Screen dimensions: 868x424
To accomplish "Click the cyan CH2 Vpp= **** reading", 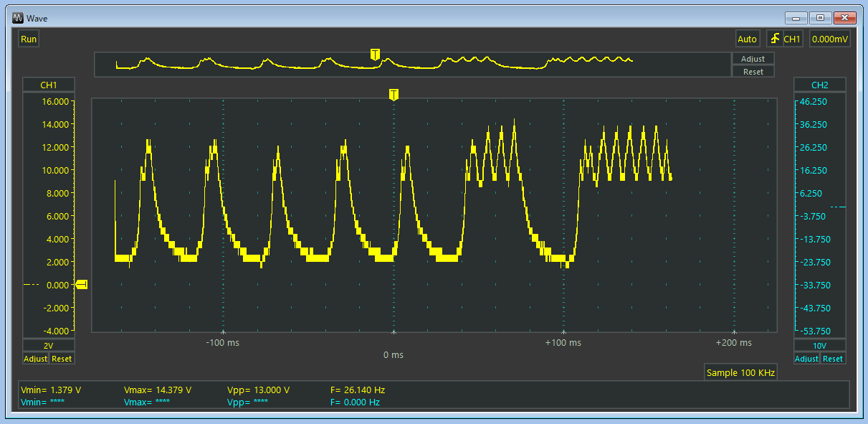I will click(247, 402).
